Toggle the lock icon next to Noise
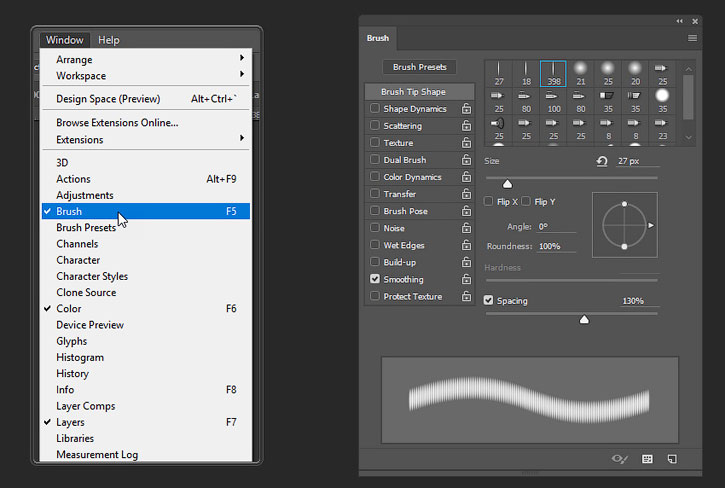Image resolution: width=725 pixels, height=488 pixels. (467, 229)
